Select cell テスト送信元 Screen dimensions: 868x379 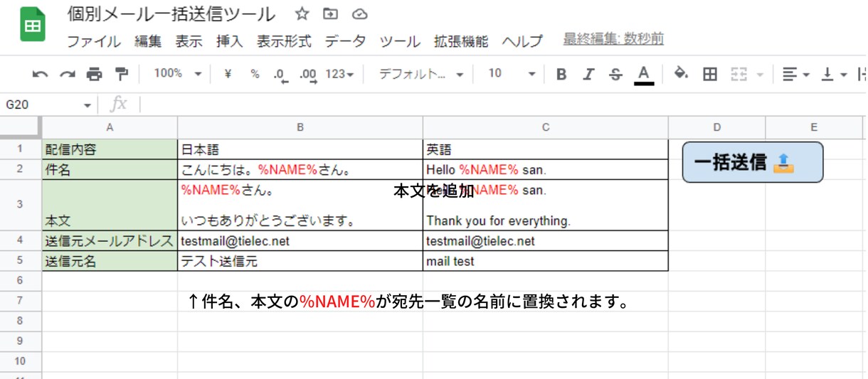pos(300,261)
